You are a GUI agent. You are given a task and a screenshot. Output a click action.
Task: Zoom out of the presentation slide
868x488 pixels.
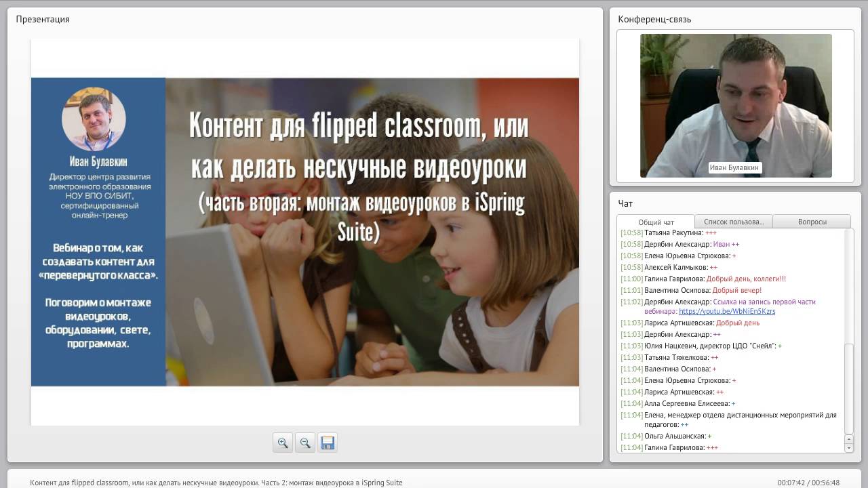point(305,443)
